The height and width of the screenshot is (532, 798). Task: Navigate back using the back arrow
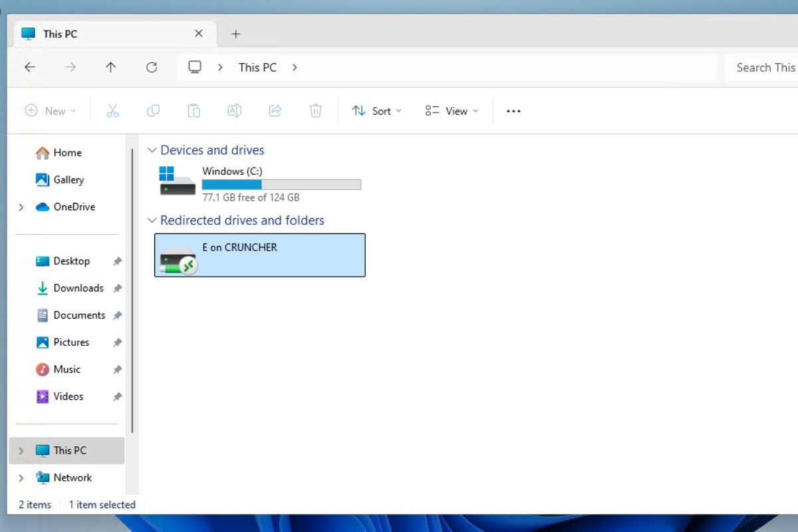30,67
